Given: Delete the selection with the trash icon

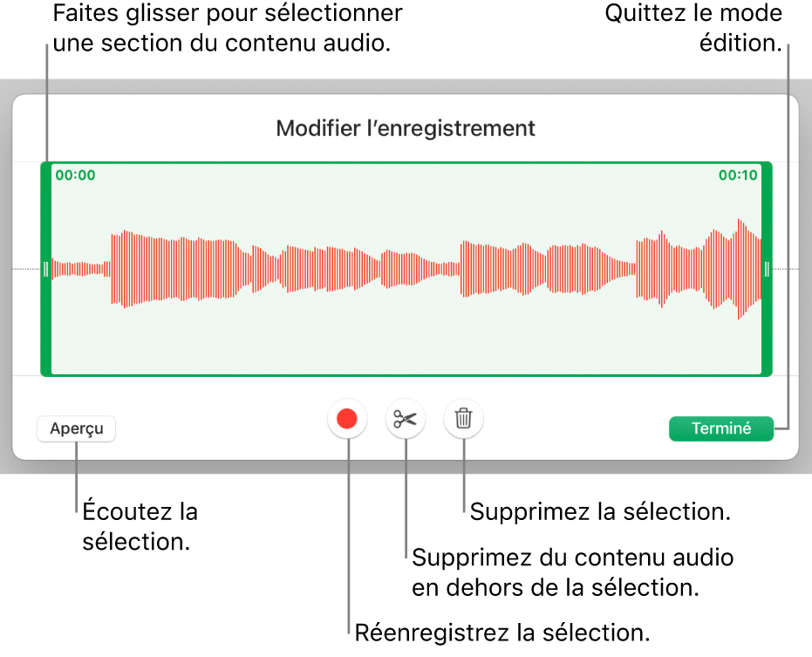Looking at the screenshot, I should (x=464, y=420).
